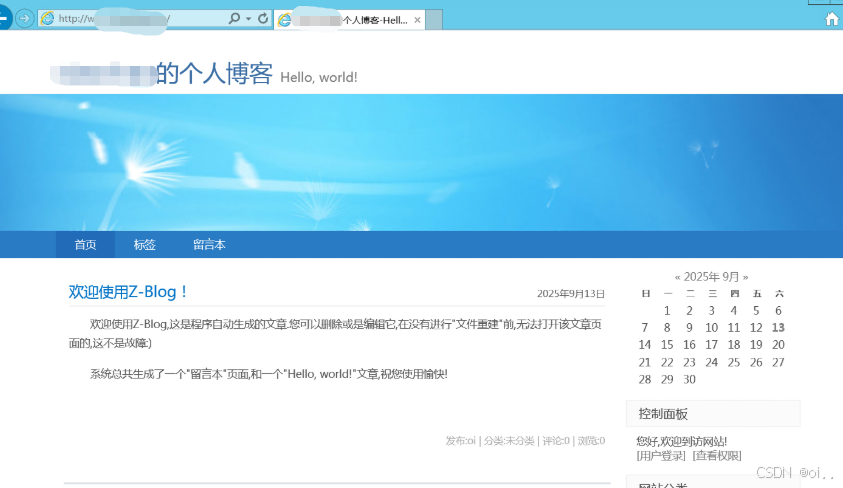This screenshot has height=488, width=843.
Task: Click the 用户登录 link
Action: pos(661,456)
